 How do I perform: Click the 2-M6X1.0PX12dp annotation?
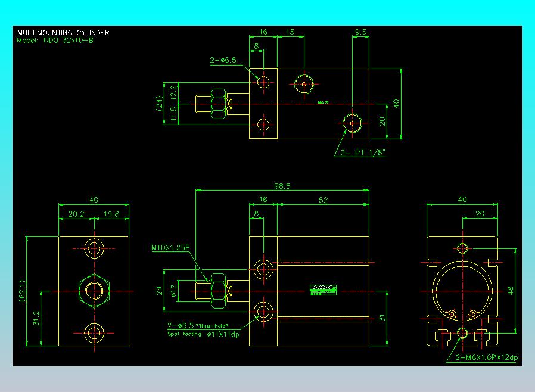(x=487, y=357)
